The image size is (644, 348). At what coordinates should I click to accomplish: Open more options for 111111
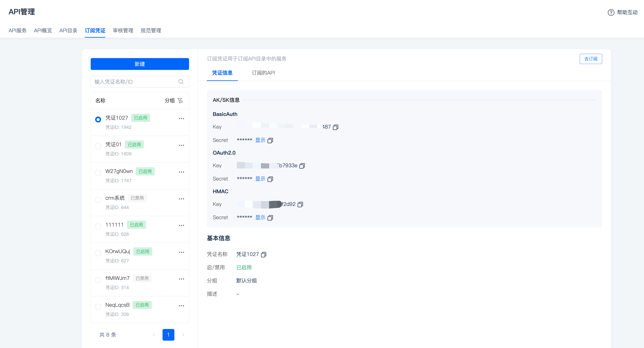(181, 225)
